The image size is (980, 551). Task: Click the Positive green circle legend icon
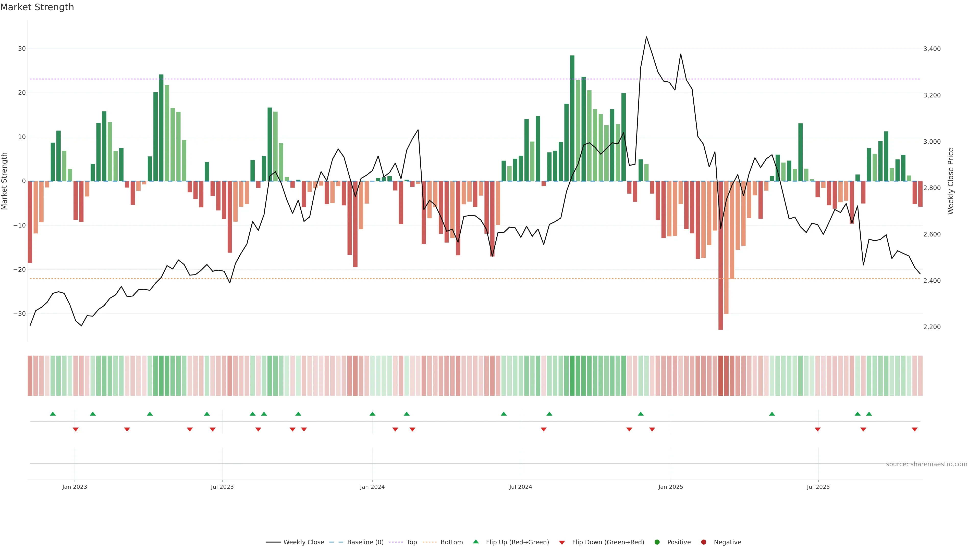coord(657,542)
